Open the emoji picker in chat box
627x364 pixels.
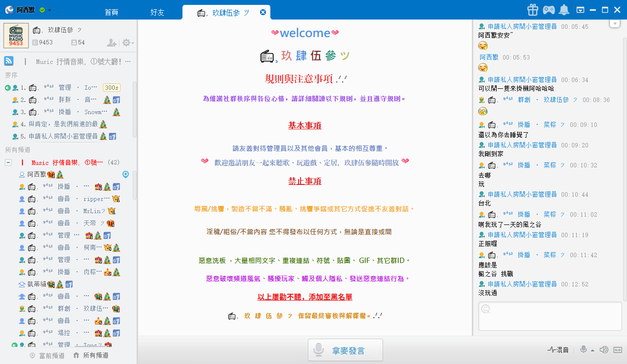[x=485, y=308]
